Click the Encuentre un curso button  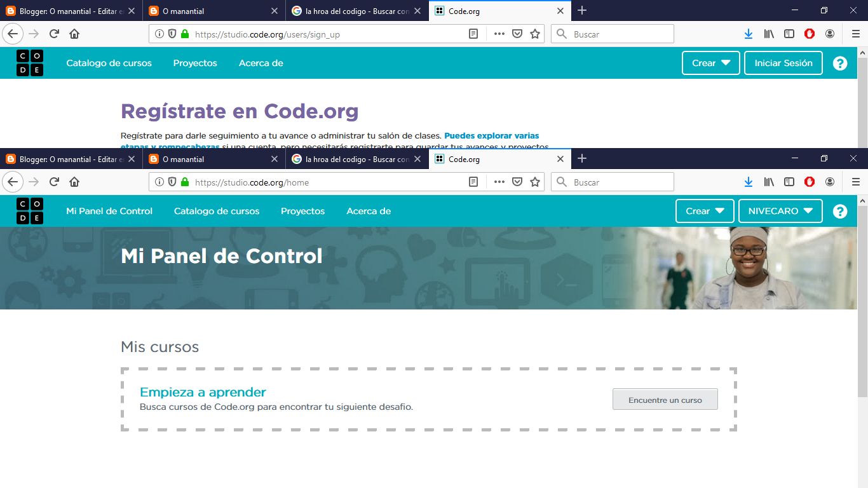click(665, 400)
